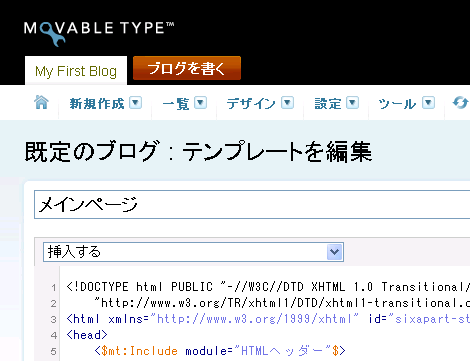Image resolution: width=470 pixels, height=361 pixels.
Task: Expand the 一覧 dropdown arrow
Action: point(201,103)
